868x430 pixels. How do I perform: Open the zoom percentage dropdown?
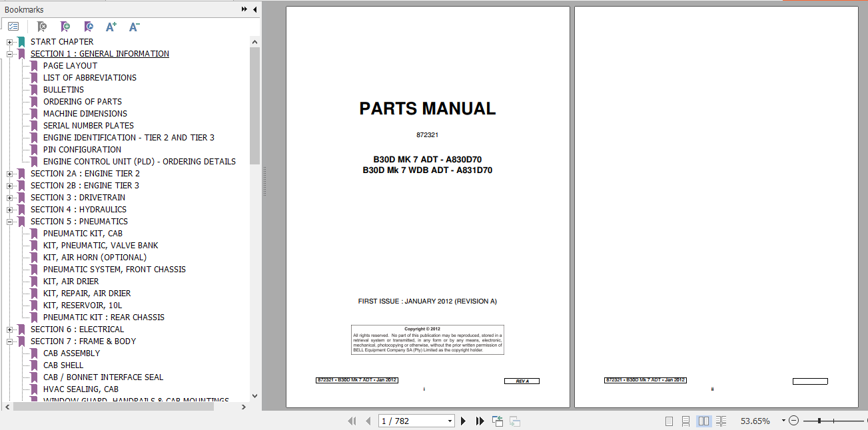coord(783,421)
